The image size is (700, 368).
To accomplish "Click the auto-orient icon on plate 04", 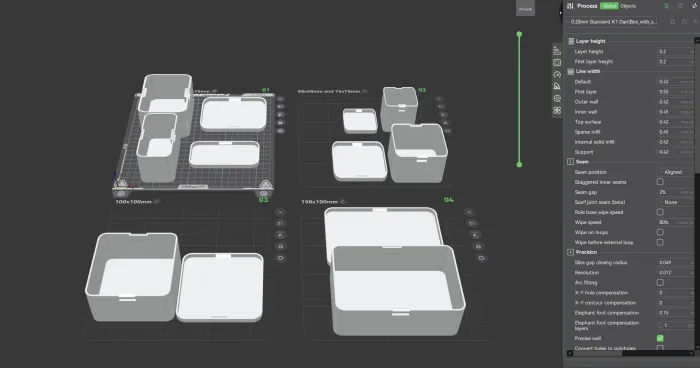I will 471,223.
